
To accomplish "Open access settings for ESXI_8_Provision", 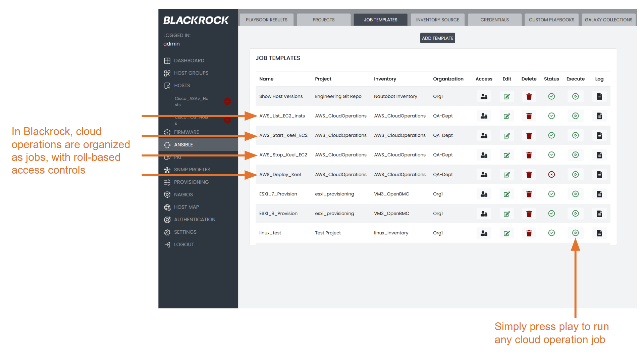I will (x=484, y=213).
